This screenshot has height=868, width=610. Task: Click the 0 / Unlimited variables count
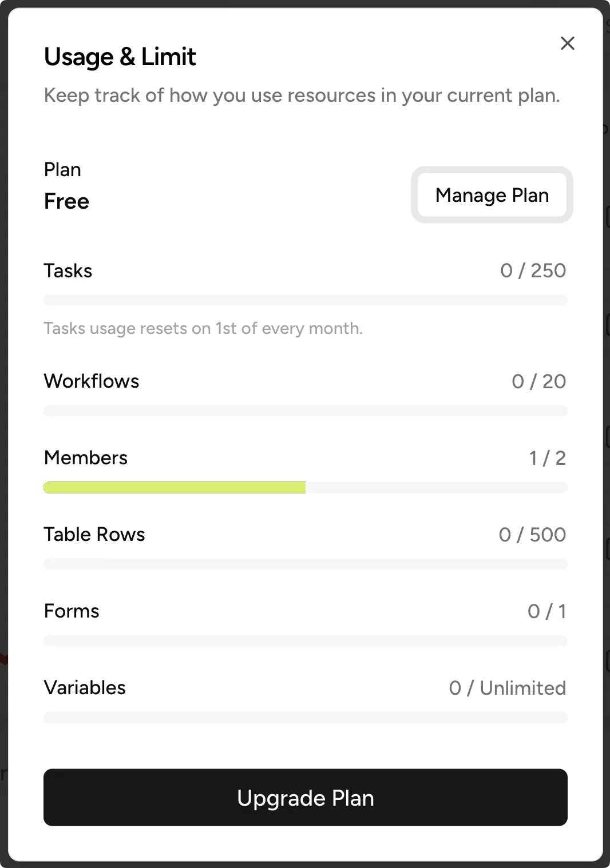coord(507,688)
